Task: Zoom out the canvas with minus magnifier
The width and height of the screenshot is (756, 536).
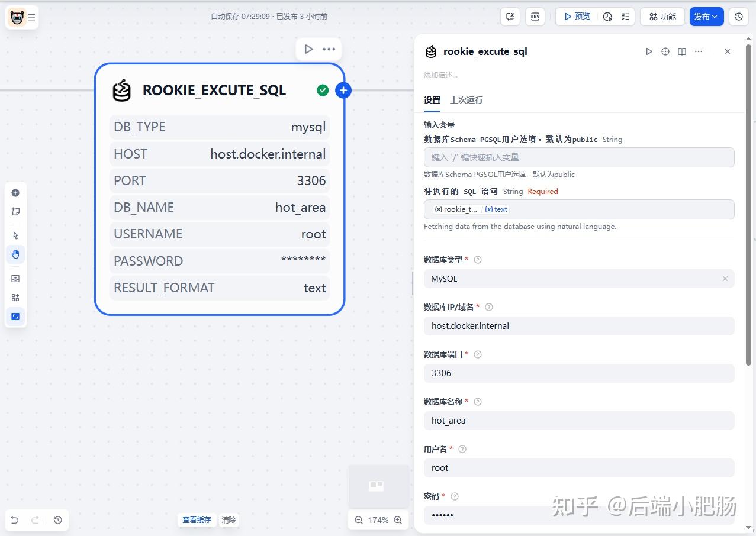Action: click(x=358, y=520)
